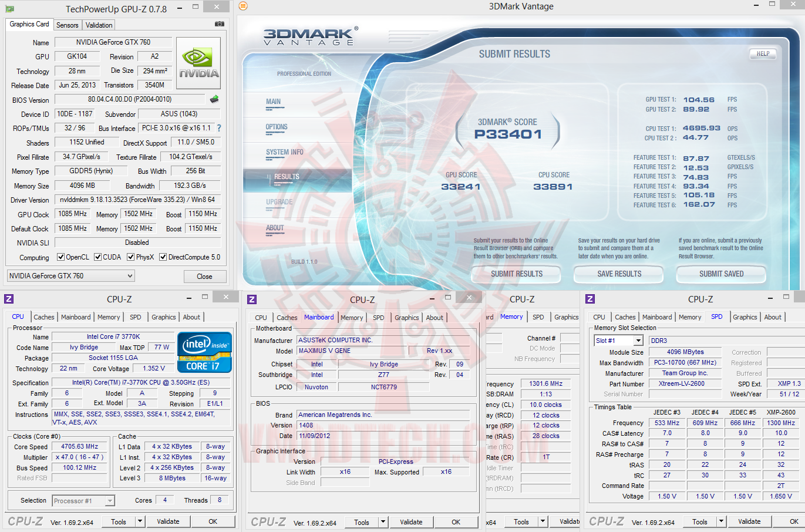The image size is (805, 532).
Task: Select the Graphics Card tab in GPU-Z
Action: [x=29, y=24]
